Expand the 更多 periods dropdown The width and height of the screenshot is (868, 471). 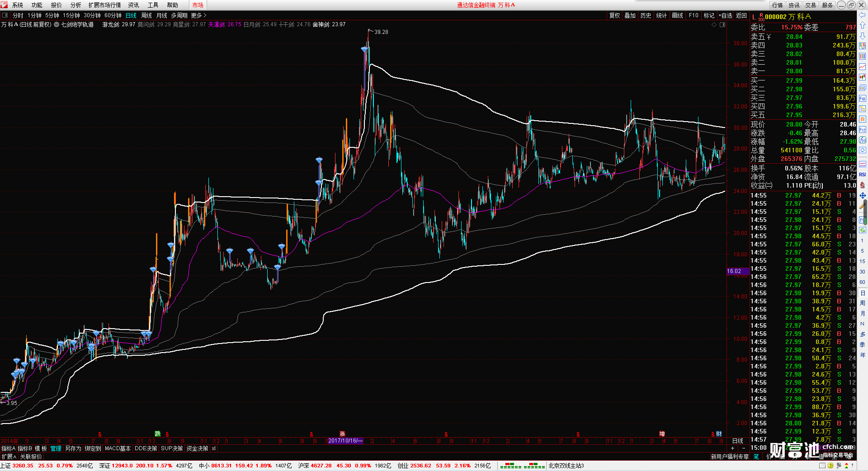coord(198,15)
